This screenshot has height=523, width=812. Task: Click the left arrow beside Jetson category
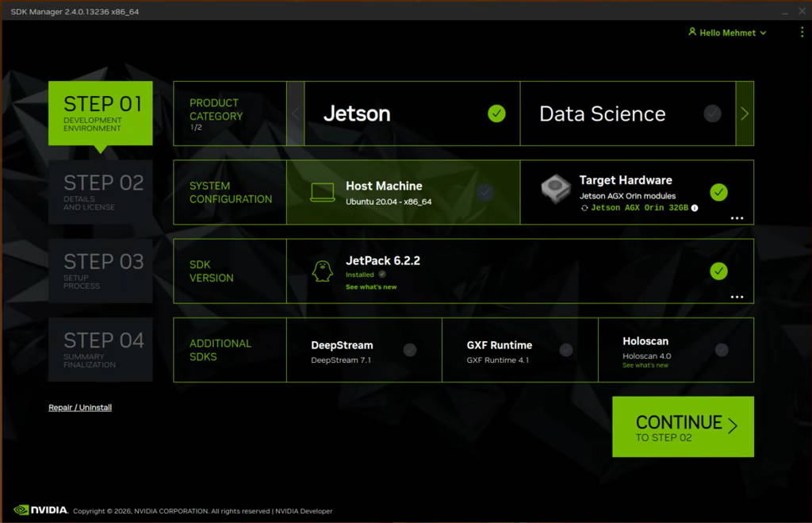coord(295,113)
